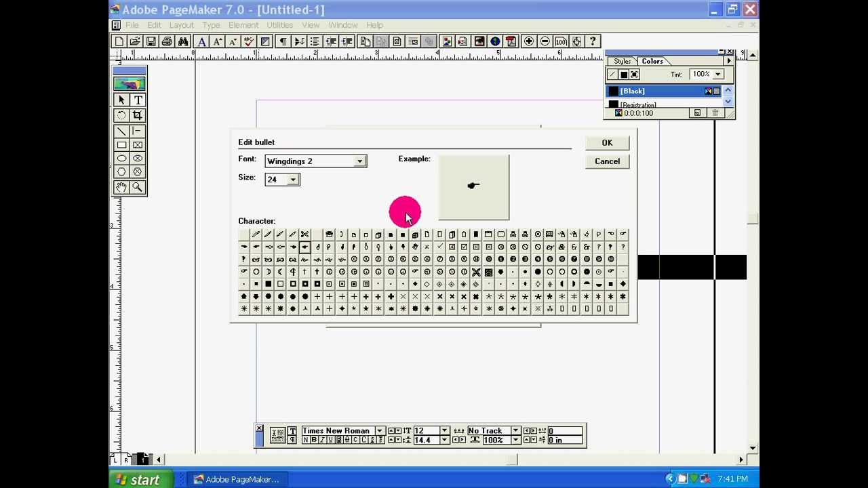The width and height of the screenshot is (868, 488).
Task: Click the paragraph mark toolbar icon
Action: (283, 41)
